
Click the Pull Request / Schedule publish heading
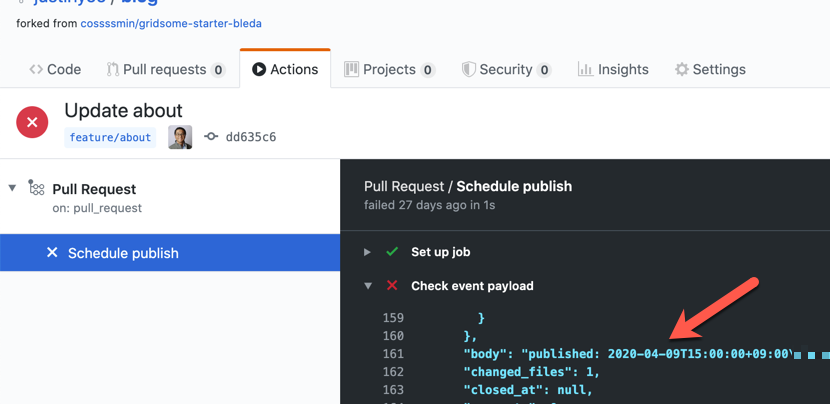point(468,186)
